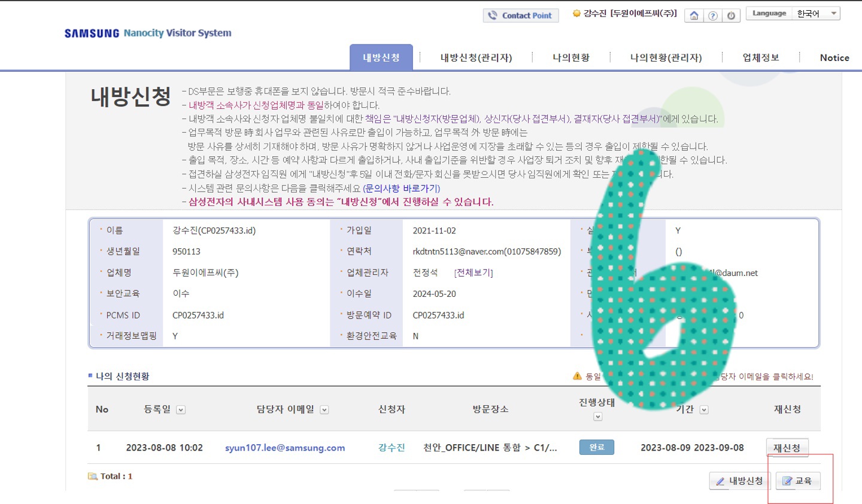Select the 내방신청 tab
The image size is (862, 504).
point(381,57)
